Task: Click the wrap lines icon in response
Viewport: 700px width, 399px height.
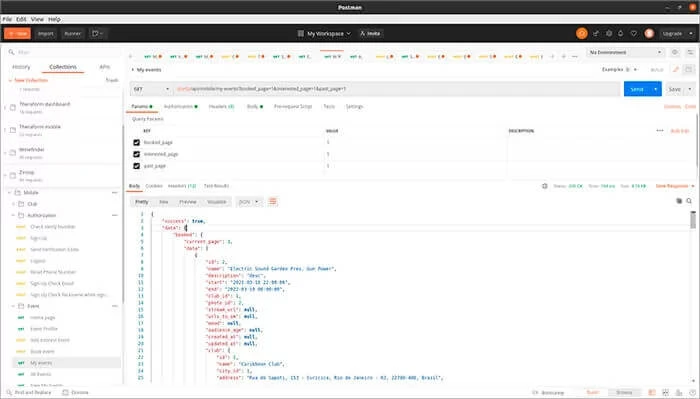Action: (x=273, y=202)
